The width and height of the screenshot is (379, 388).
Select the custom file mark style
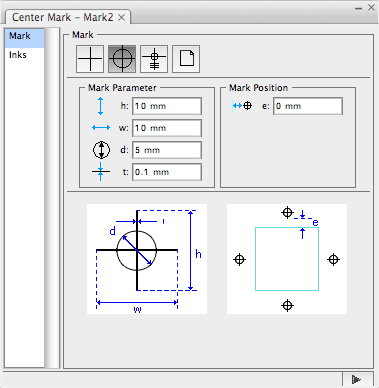click(186, 59)
